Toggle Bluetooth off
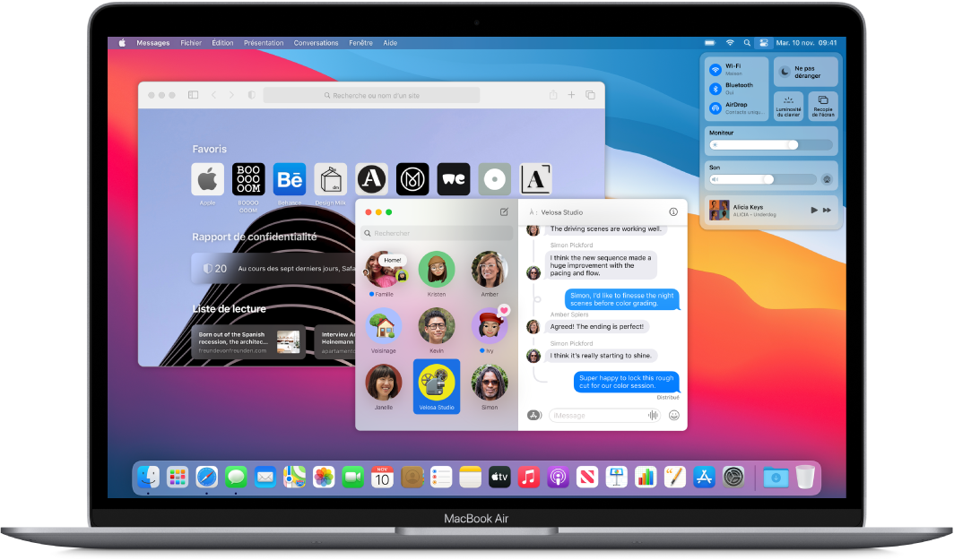 (x=714, y=87)
